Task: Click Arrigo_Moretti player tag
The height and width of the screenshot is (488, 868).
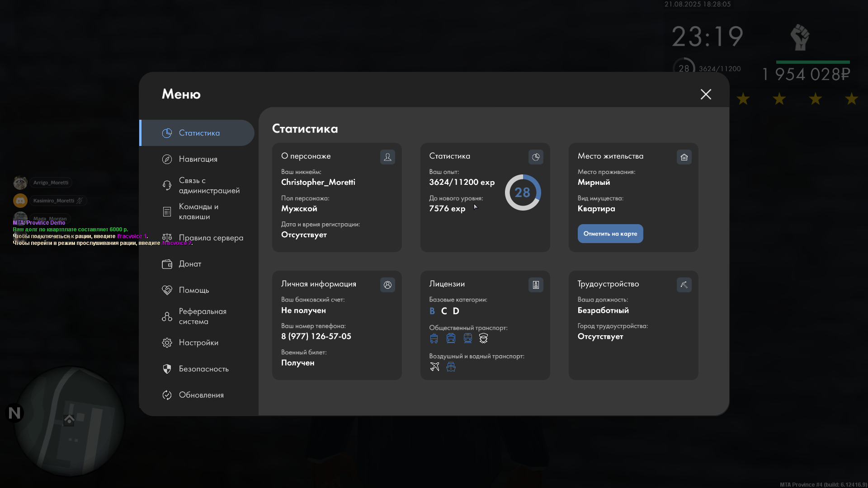Action: coord(51,183)
